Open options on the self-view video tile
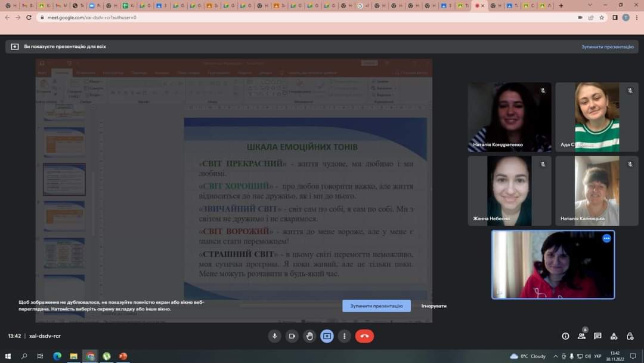The image size is (644, 363). click(x=606, y=238)
